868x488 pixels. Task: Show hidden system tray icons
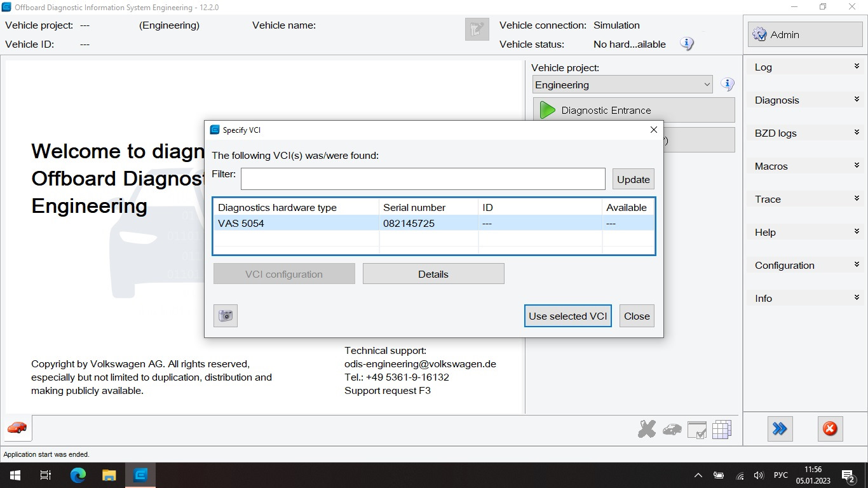pos(699,475)
